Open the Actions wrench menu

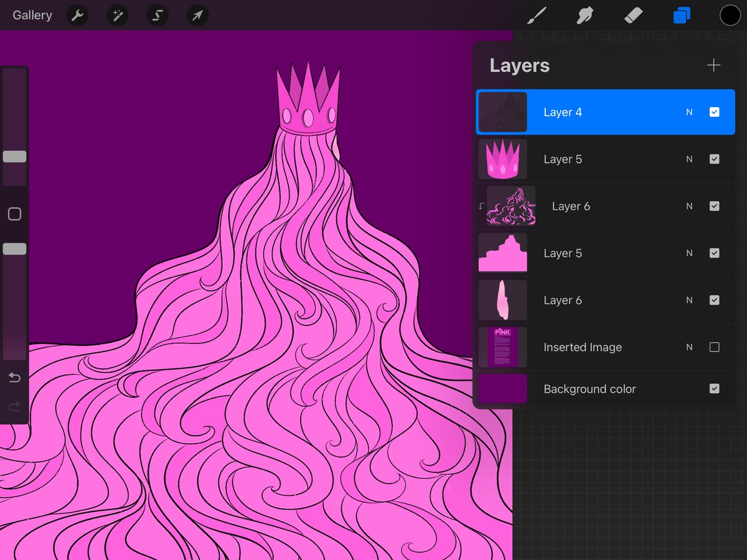pyautogui.click(x=77, y=15)
